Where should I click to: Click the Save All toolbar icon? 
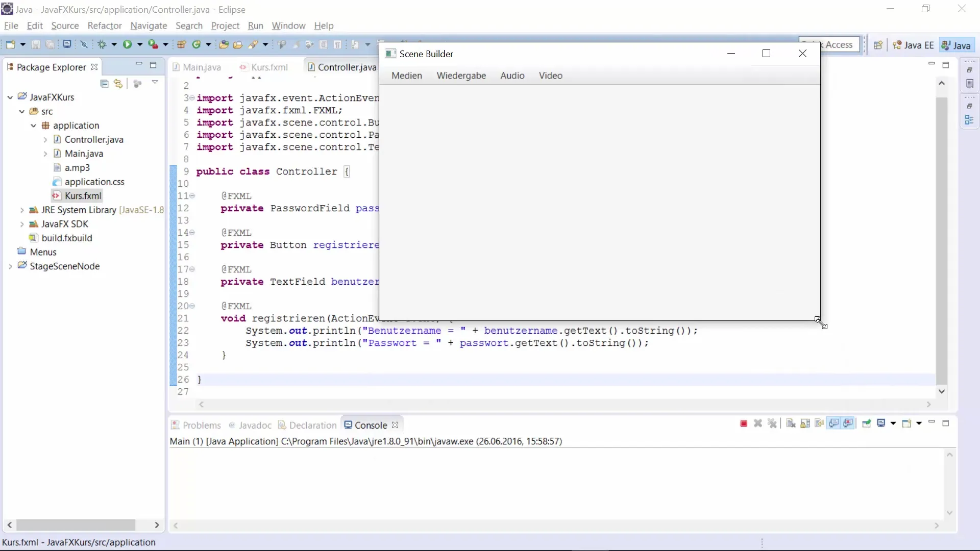click(50, 44)
